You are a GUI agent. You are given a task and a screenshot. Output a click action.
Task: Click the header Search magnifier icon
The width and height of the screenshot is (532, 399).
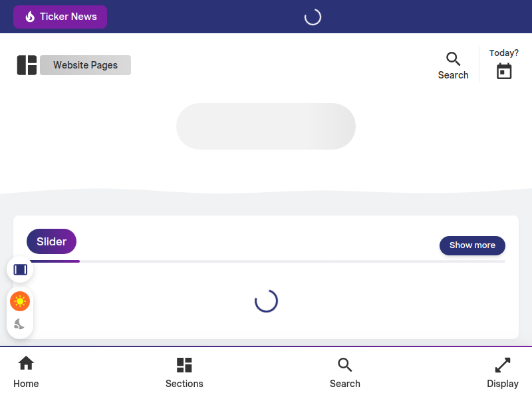point(454,59)
